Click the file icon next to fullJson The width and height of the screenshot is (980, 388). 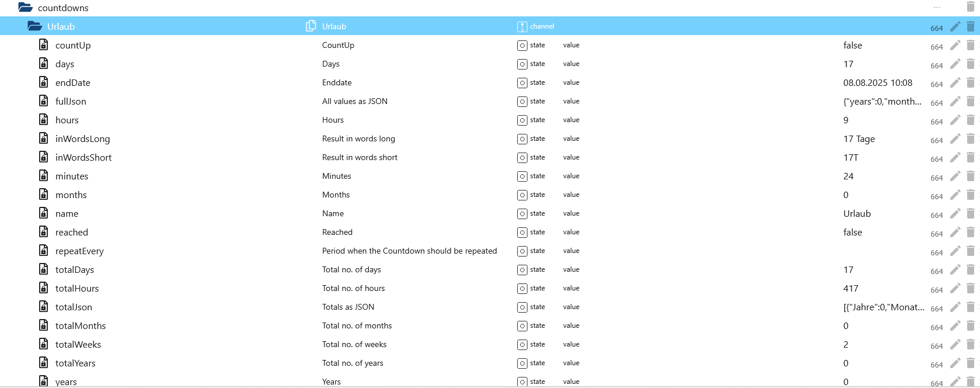[x=44, y=101]
